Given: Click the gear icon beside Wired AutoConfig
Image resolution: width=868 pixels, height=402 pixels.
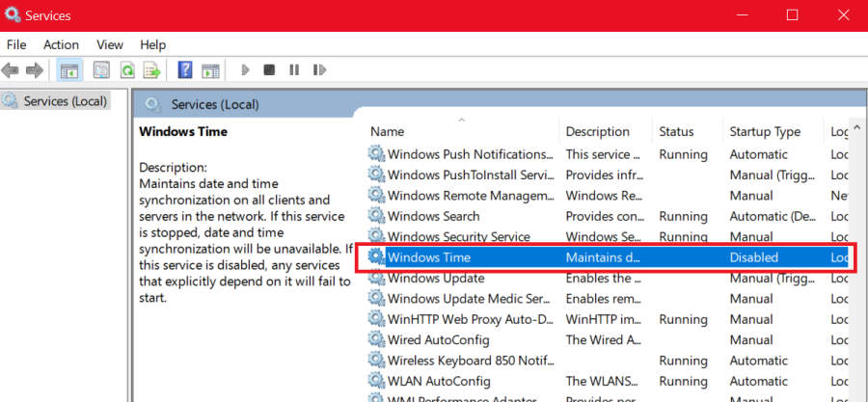Looking at the screenshot, I should 376,339.
